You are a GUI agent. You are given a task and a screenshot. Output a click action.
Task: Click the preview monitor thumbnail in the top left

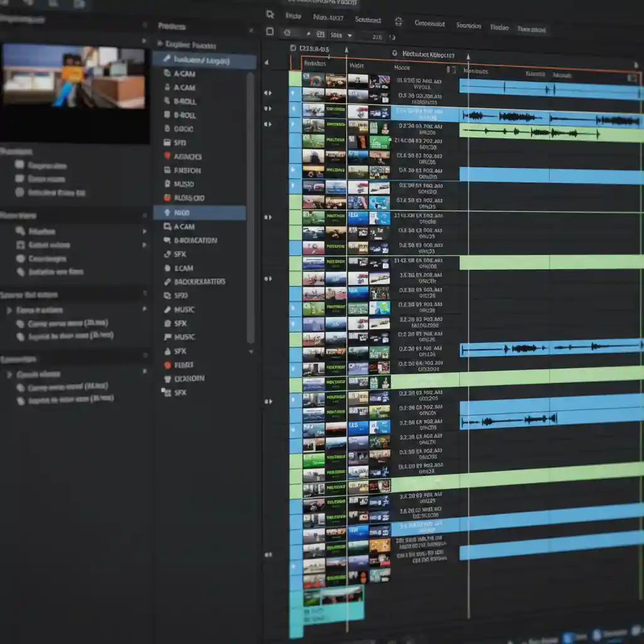[x=74, y=77]
